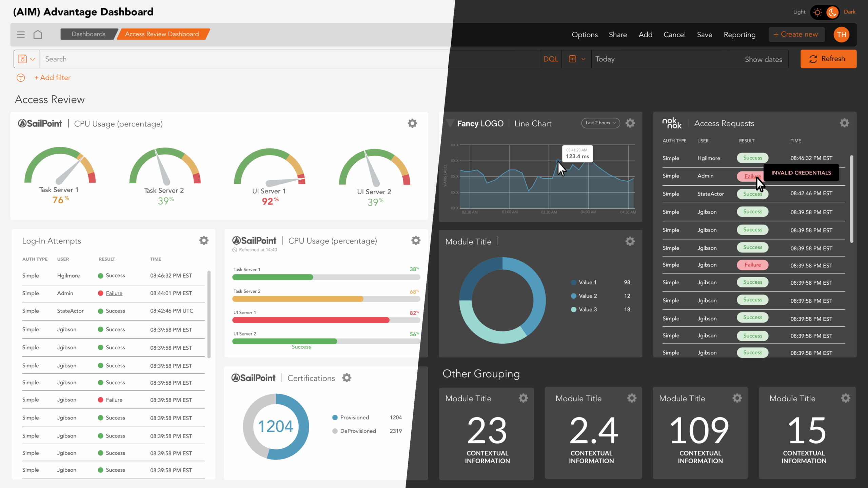Open the Last 2 hours dropdown
The height and width of the screenshot is (488, 868).
pyautogui.click(x=601, y=123)
